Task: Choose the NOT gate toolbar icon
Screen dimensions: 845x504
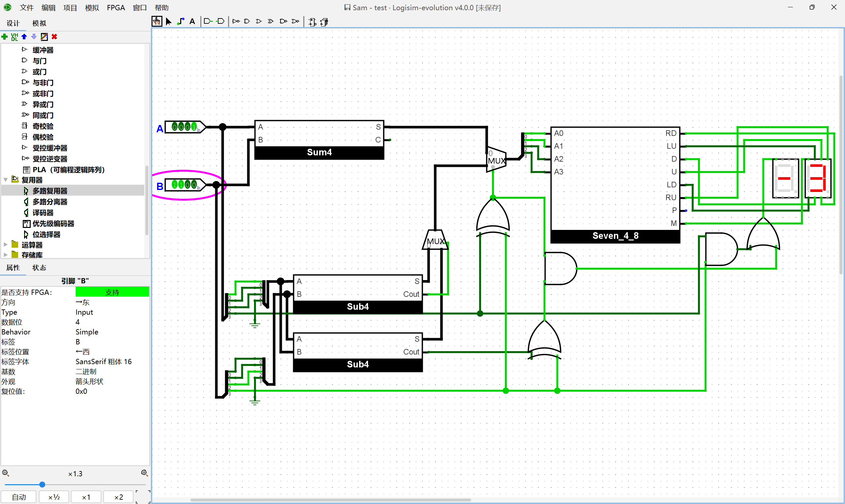Action: (236, 21)
